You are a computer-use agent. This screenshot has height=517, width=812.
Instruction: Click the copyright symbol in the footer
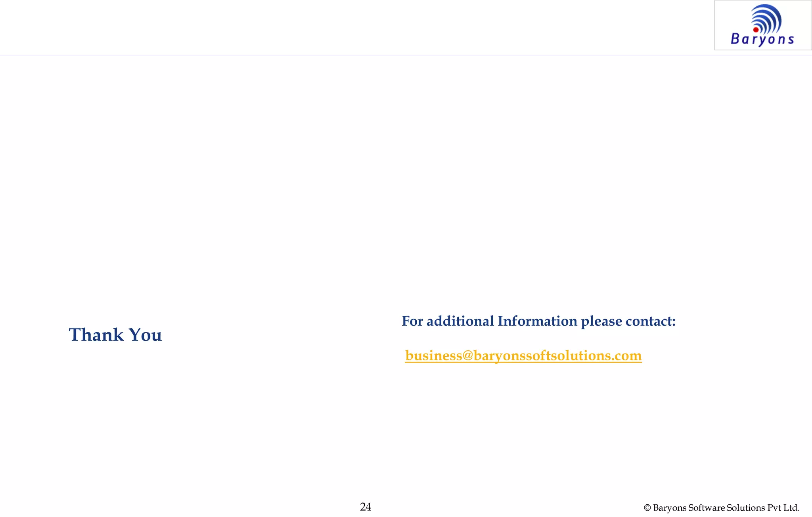pos(647,508)
